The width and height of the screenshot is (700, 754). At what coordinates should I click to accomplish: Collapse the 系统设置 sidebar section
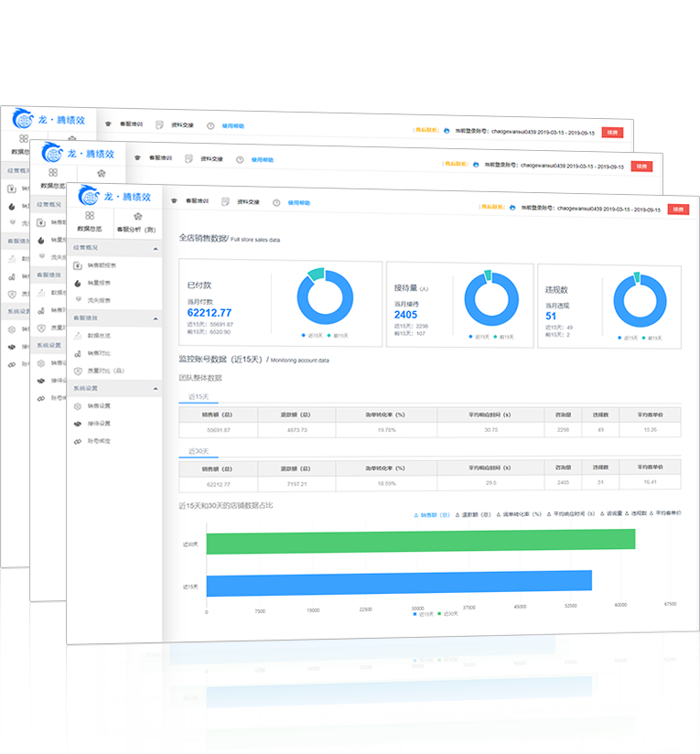point(156,388)
